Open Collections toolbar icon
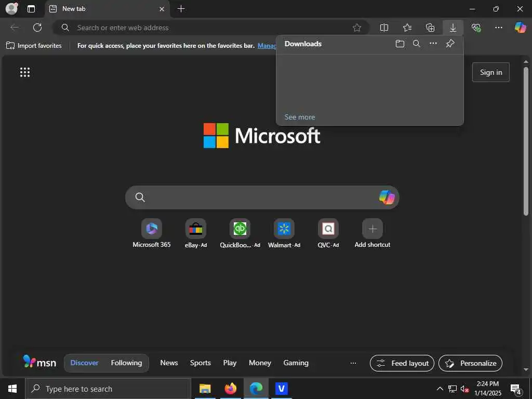Screen dimensions: 532x399 pos(430,28)
